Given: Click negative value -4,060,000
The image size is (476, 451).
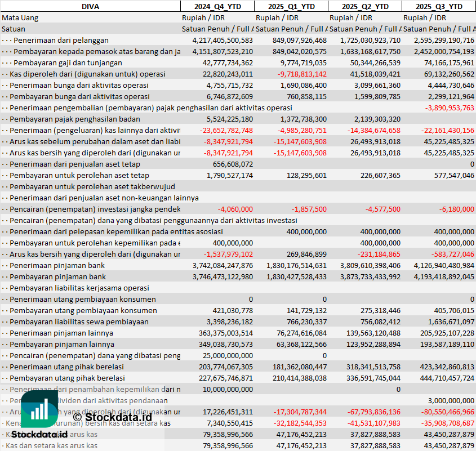Looking at the screenshot, I should pyautogui.click(x=235, y=209).
